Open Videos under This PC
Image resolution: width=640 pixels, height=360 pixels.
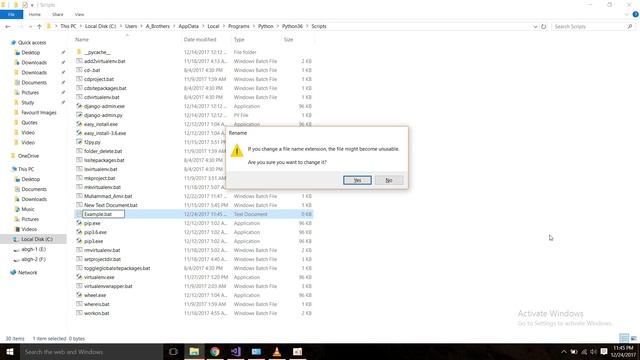(29, 229)
